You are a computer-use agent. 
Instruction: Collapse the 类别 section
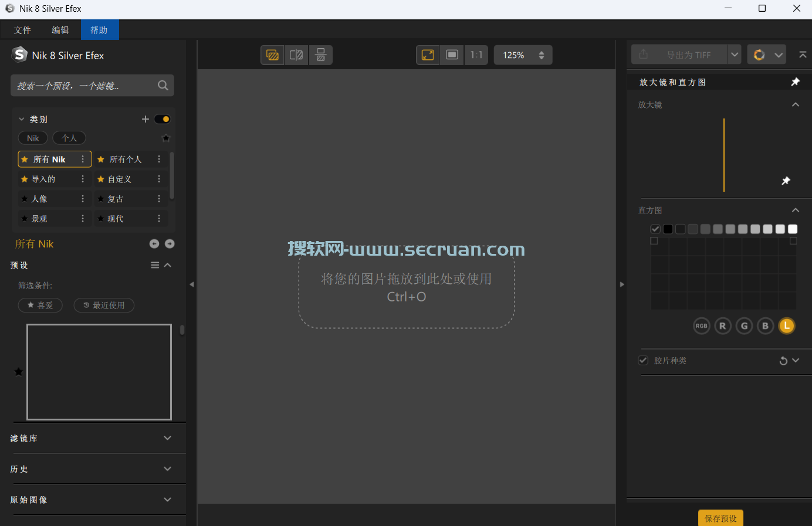(x=22, y=119)
